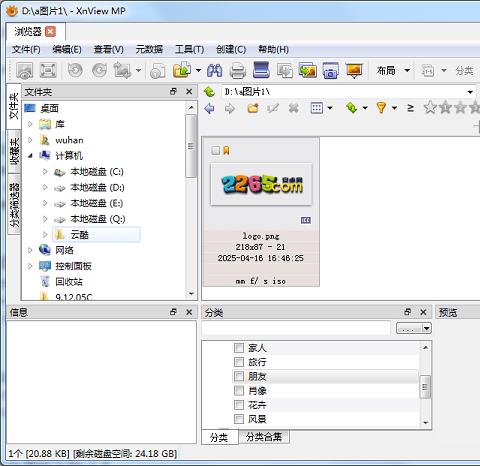The width and height of the screenshot is (480, 466).
Task: Expand 本地磁盘 (D:) node
Action: [x=45, y=187]
